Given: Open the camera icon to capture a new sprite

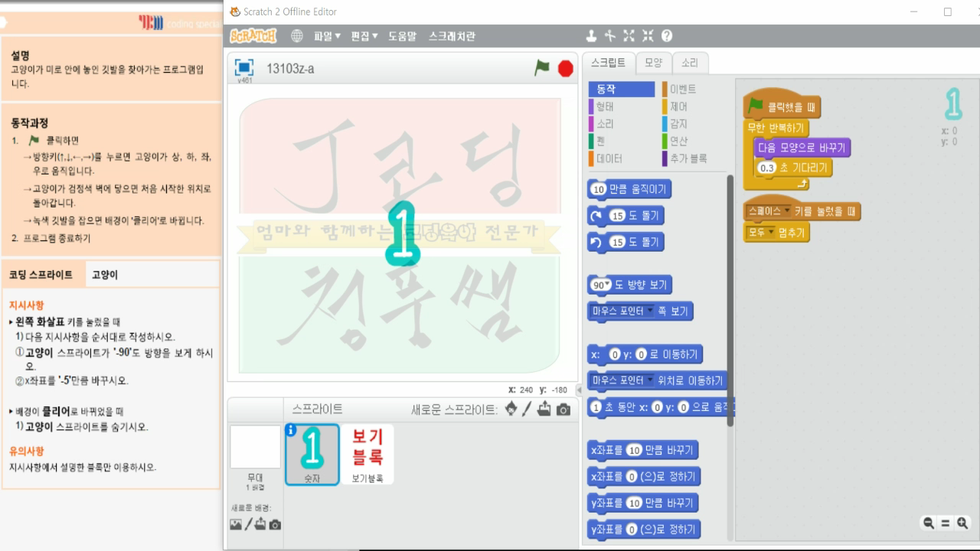Looking at the screenshot, I should click(564, 409).
